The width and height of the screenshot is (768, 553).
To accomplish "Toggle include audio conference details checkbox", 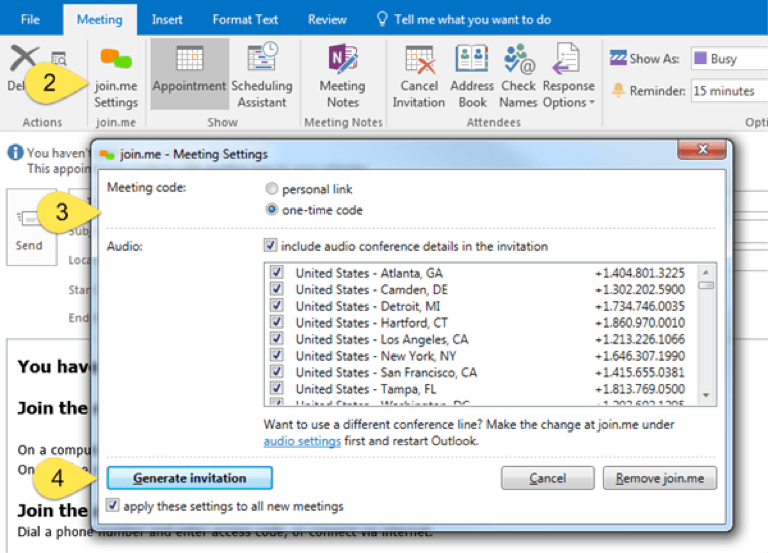I will (x=270, y=245).
